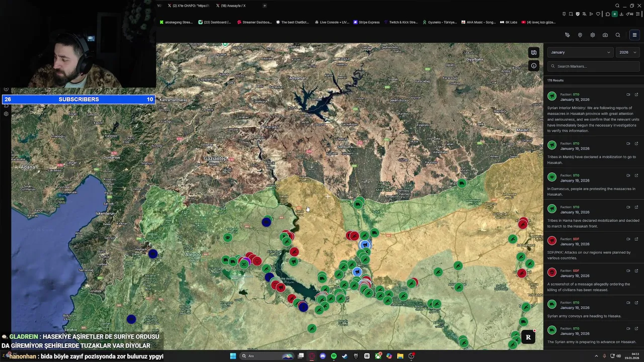This screenshot has height=362, width=644.
Task: Click the taskbar 'Ara' search box
Action: (267, 356)
